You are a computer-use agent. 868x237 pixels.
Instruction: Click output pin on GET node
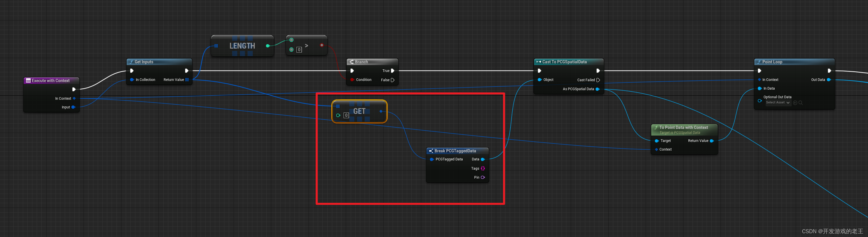[381, 111]
